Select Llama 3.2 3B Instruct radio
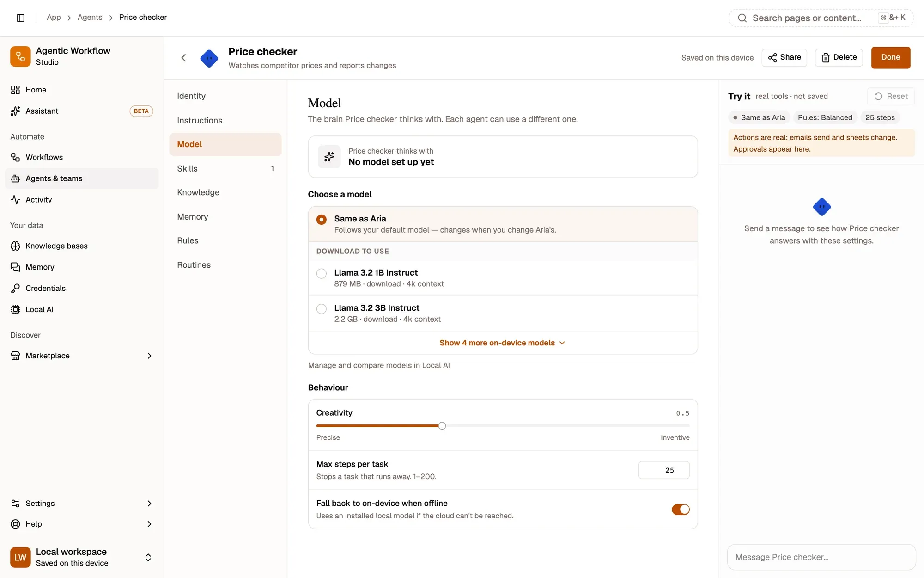924x578 pixels. point(322,308)
